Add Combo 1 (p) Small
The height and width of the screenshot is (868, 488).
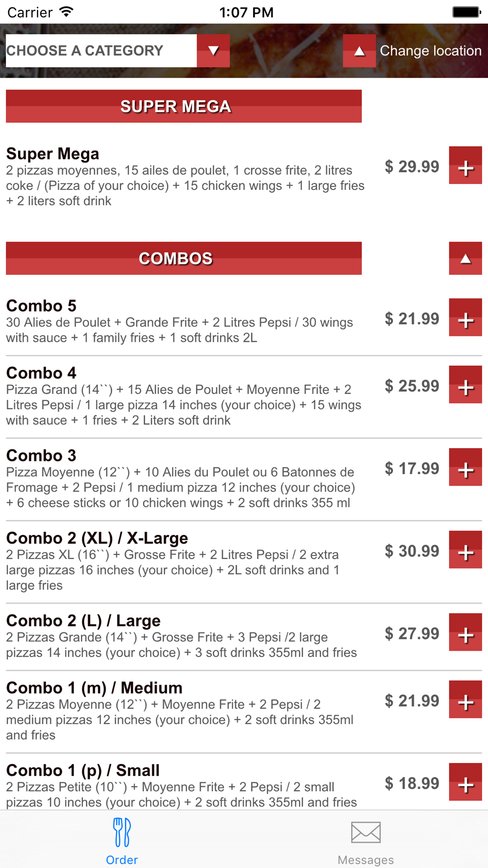pos(466,782)
